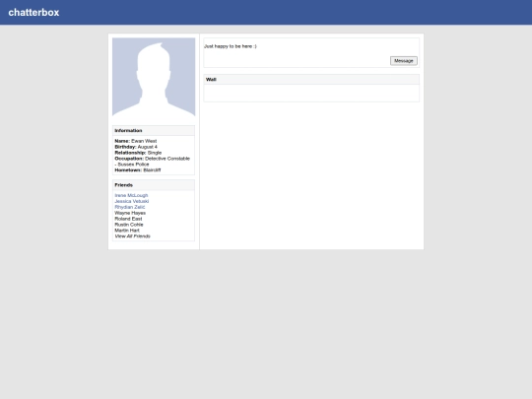This screenshot has width=532, height=399.
Task: Click the Name: Ewan West line
Action: [x=136, y=141]
